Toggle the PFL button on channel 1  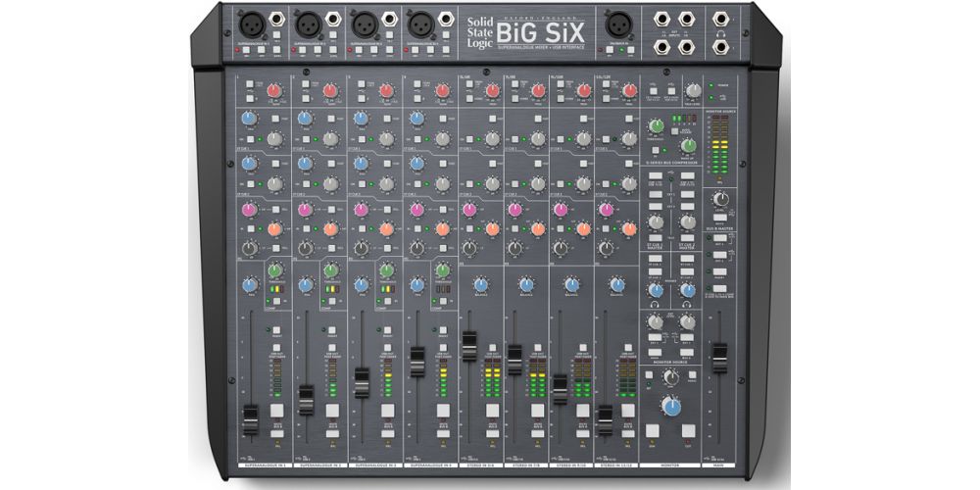(276, 433)
